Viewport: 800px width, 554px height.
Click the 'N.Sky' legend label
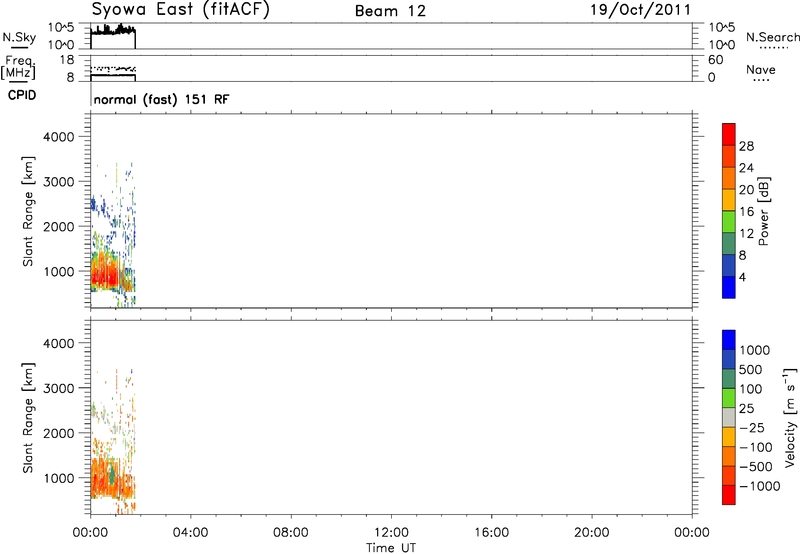[x=19, y=37]
